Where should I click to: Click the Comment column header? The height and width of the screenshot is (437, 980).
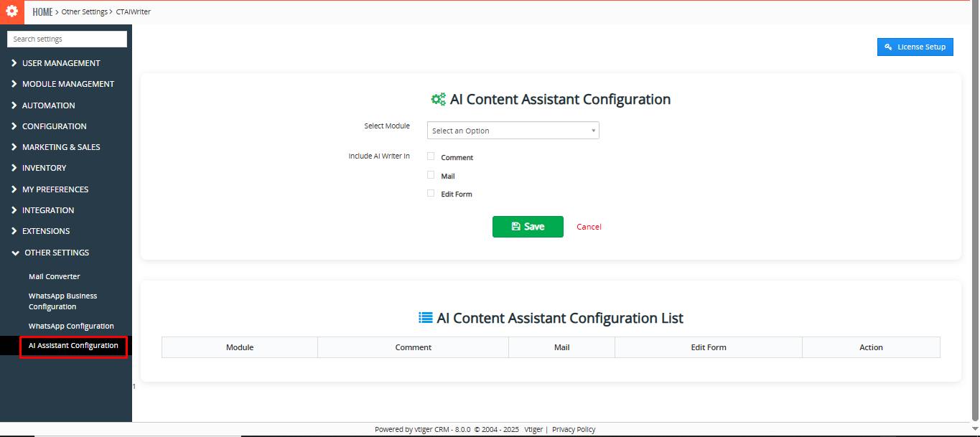coord(414,347)
